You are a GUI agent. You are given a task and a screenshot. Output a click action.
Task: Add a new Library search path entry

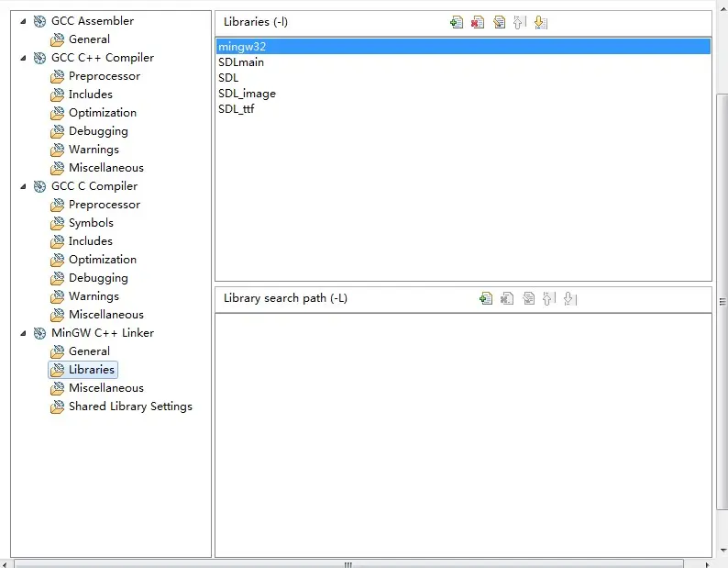(486, 298)
